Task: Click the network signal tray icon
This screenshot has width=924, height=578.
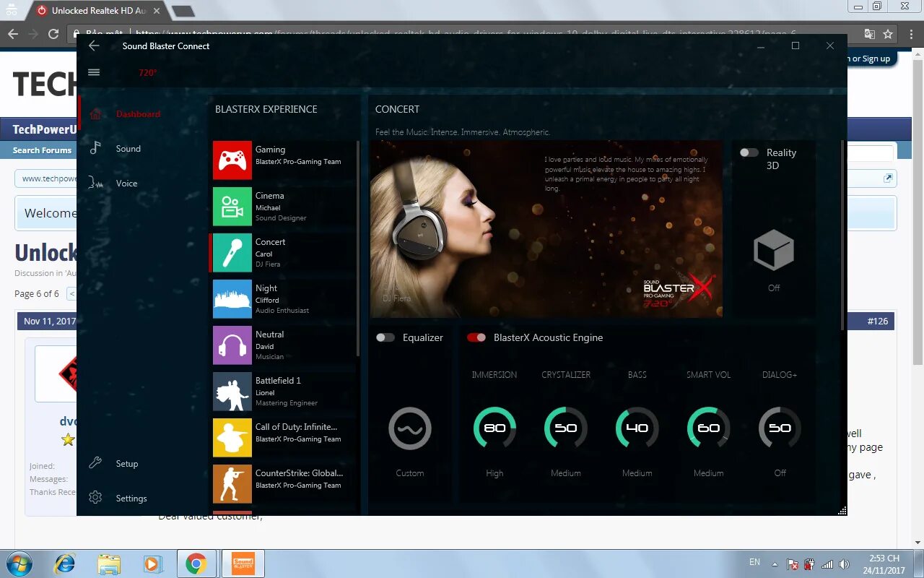Action: (827, 564)
